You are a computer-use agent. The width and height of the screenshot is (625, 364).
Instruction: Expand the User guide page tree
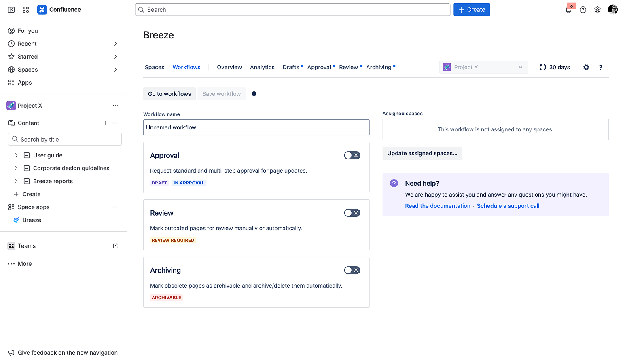(x=16, y=155)
